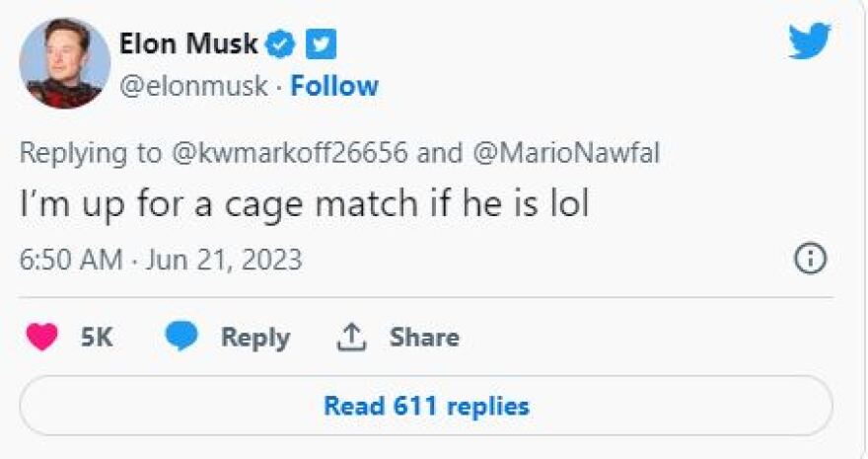Open the 6:50 AM Jun 21 timestamp
Screen dimensions: 868x459
point(161,260)
